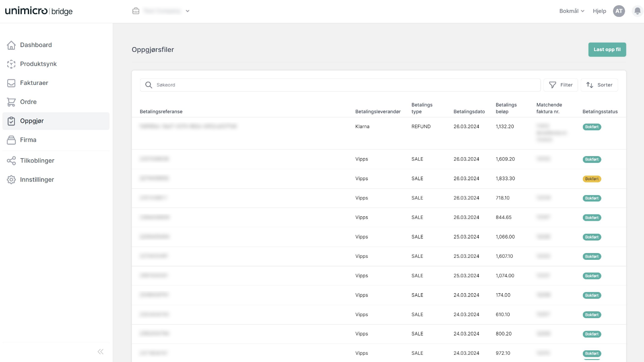Open the Sorter button

599,85
